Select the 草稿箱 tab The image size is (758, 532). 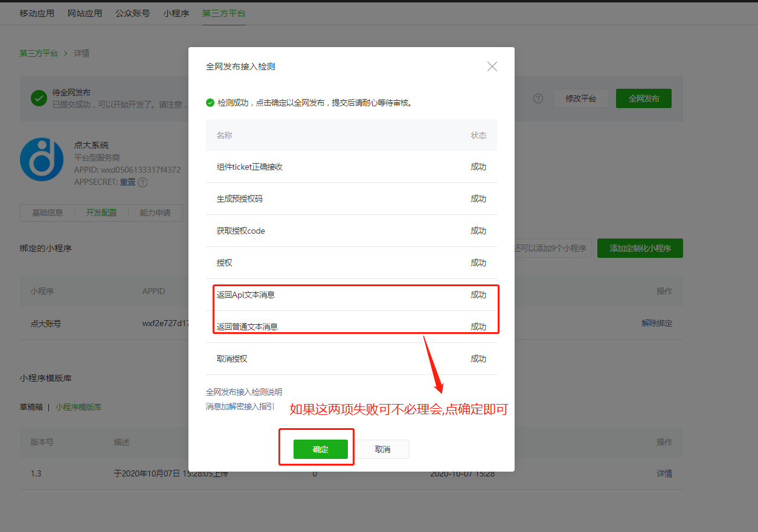pyautogui.click(x=31, y=407)
